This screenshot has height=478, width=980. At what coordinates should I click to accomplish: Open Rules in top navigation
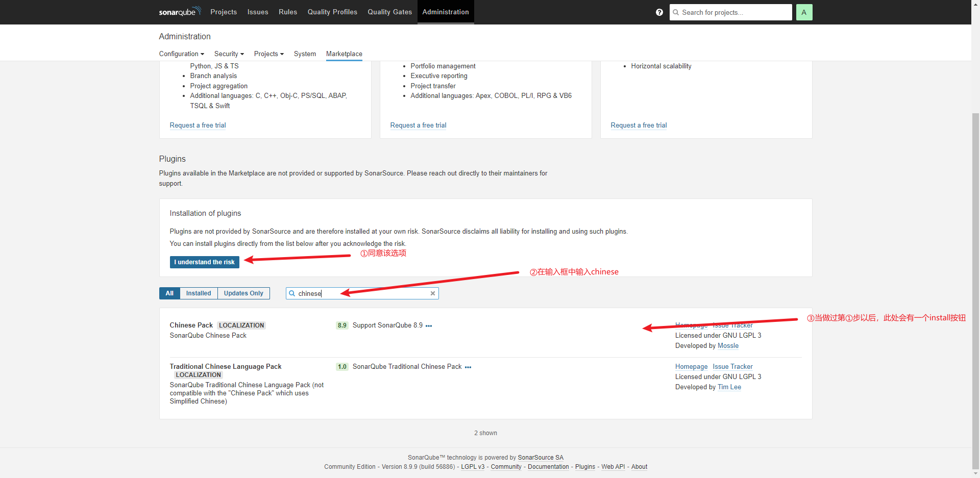tap(288, 12)
